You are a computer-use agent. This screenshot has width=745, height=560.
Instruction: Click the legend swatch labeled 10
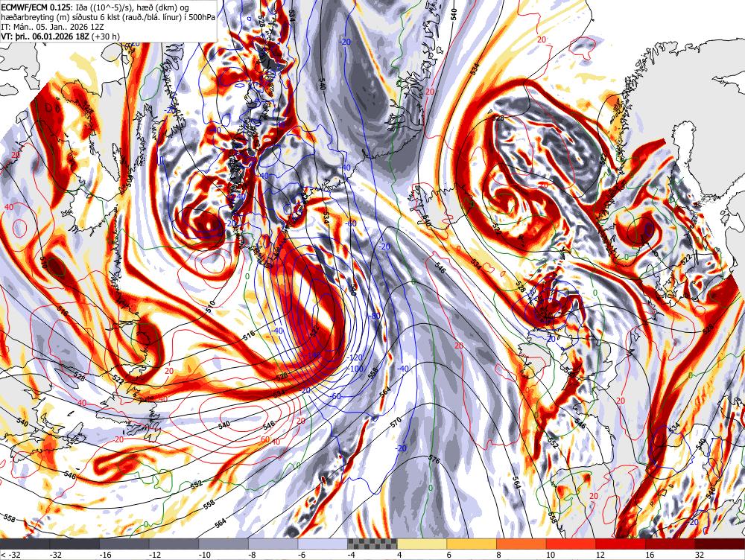point(571,544)
